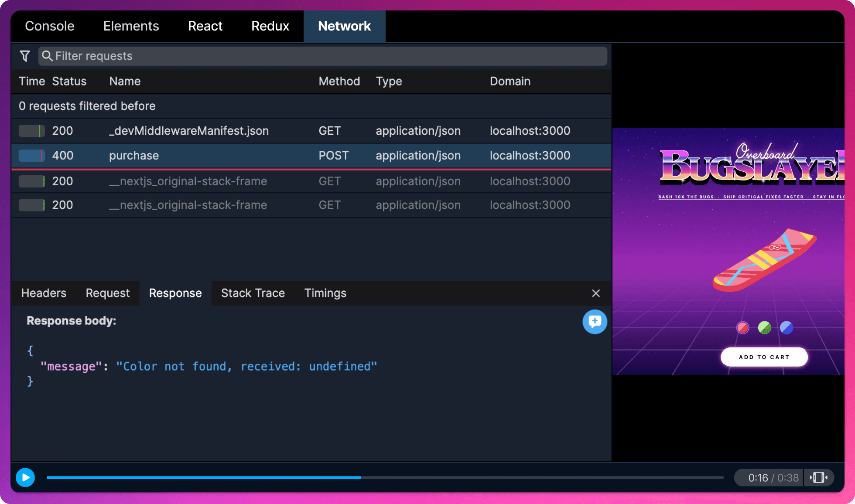Click the Add to Cart button
Image resolution: width=855 pixels, height=504 pixels.
pos(764,357)
